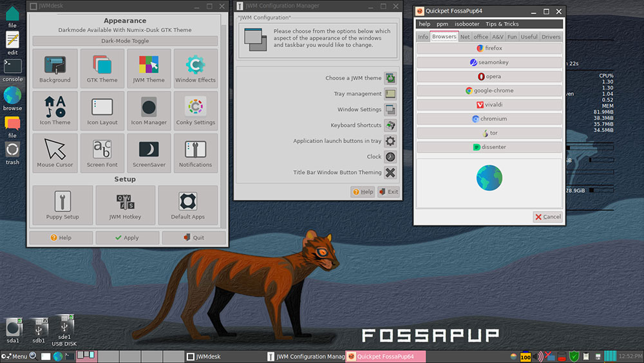Image resolution: width=644 pixels, height=363 pixels.
Task: Install chromium from Quickpet
Action: [x=489, y=119]
